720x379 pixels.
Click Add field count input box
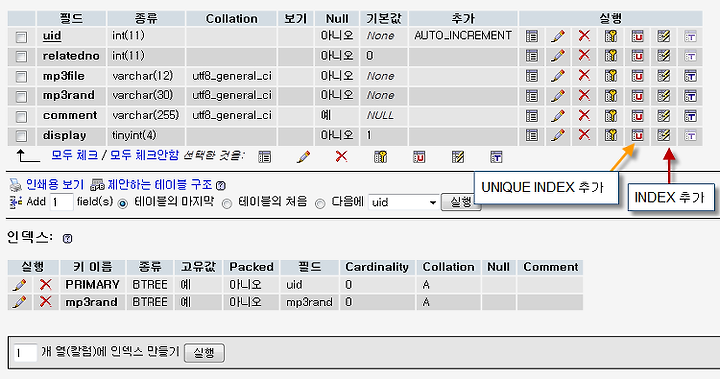pos(62,202)
